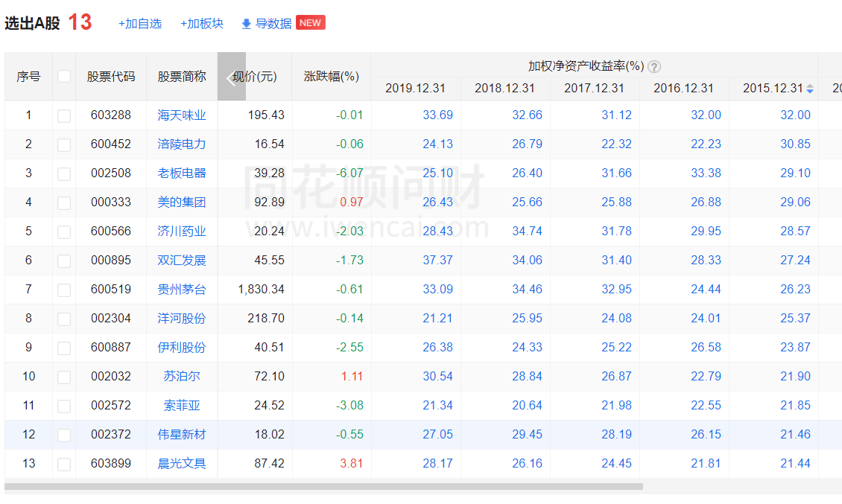Image resolution: width=842 pixels, height=504 pixels.
Task: Select checkbox for 老板电器 row
Action: (64, 173)
